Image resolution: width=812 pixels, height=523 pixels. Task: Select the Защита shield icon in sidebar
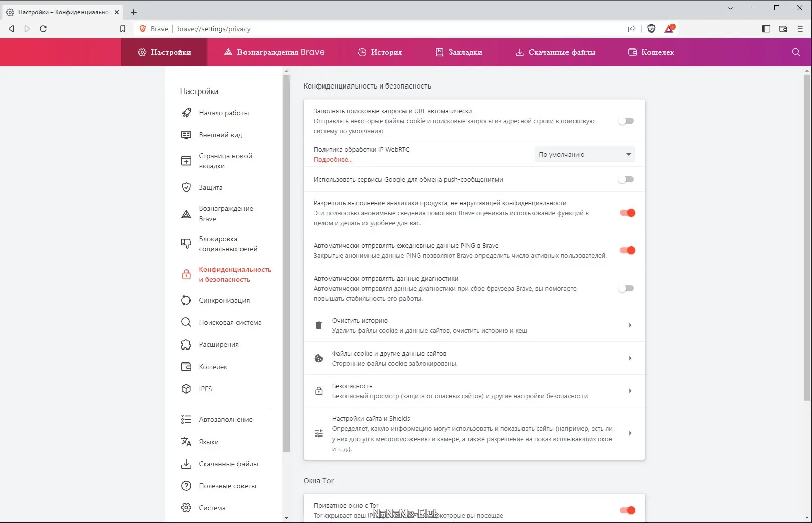(186, 187)
